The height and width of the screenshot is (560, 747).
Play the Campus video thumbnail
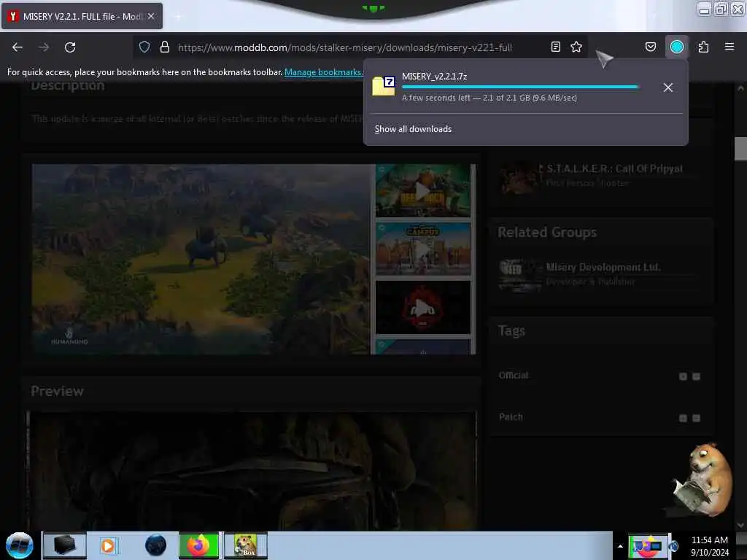pyautogui.click(x=422, y=249)
